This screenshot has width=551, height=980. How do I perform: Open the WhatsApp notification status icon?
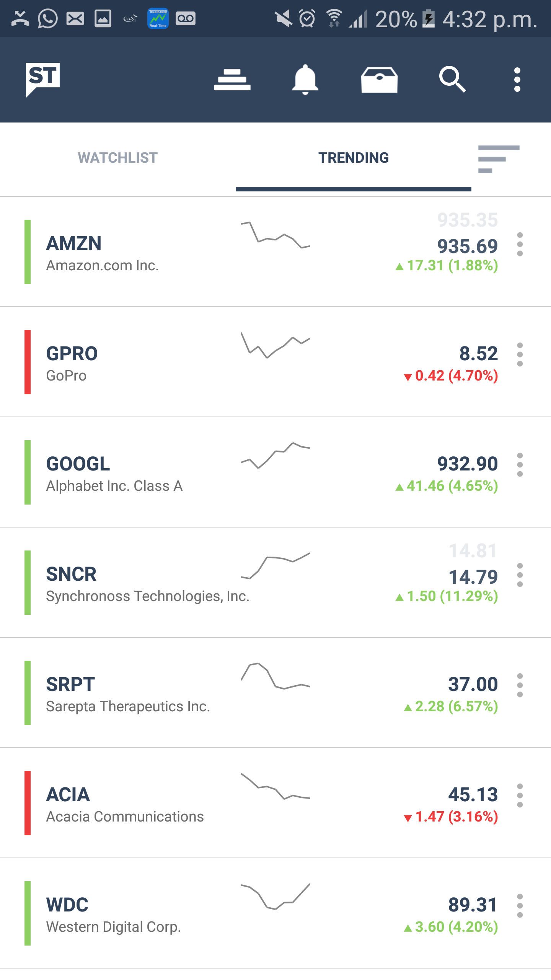click(48, 18)
